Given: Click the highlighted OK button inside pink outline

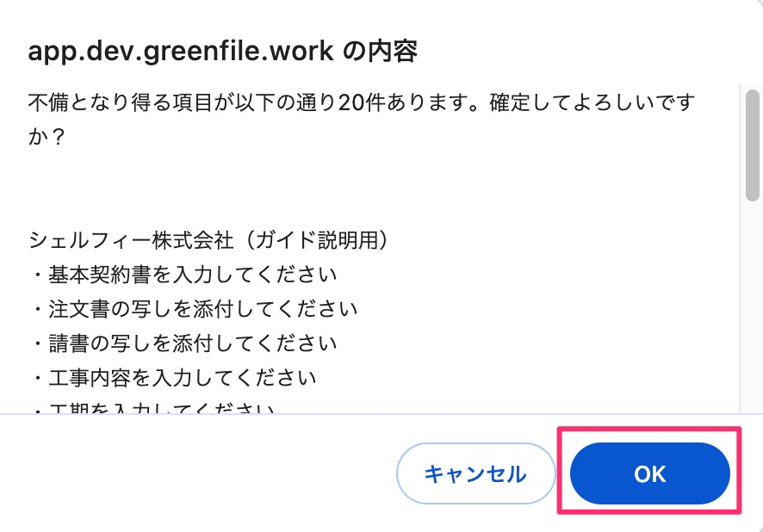Looking at the screenshot, I should [650, 473].
